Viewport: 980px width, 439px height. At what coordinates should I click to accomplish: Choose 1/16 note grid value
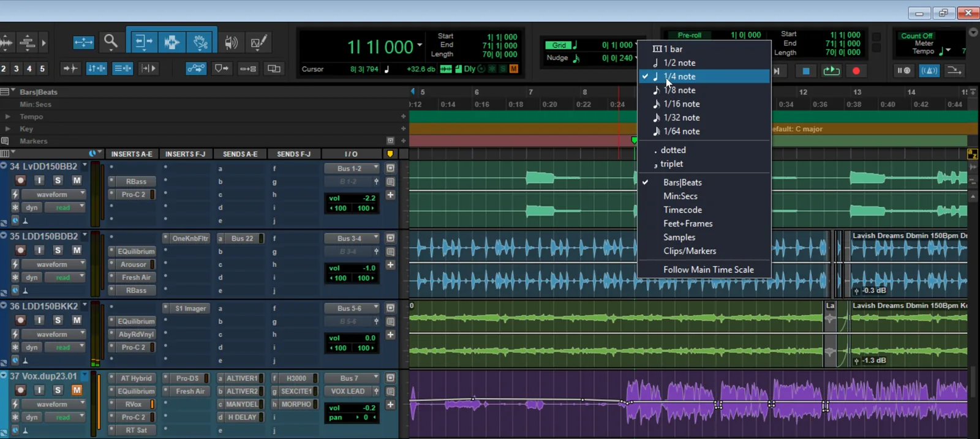704,104
